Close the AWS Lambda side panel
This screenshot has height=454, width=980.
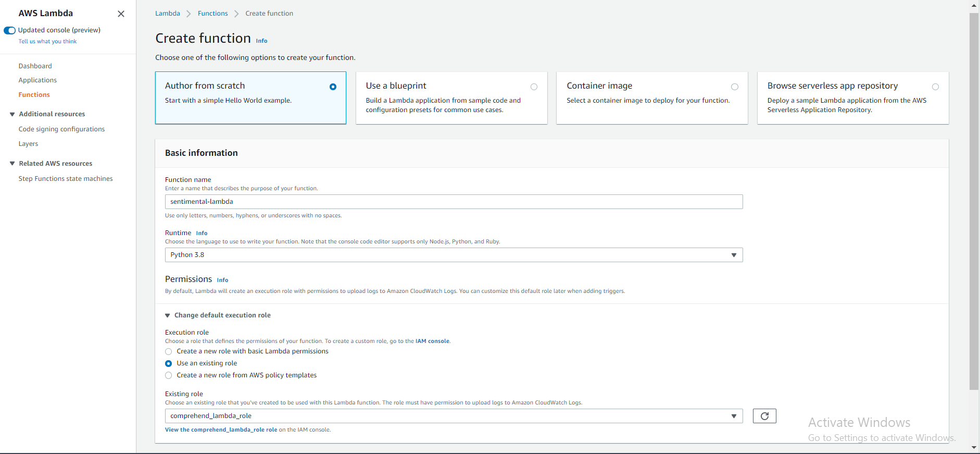point(121,14)
